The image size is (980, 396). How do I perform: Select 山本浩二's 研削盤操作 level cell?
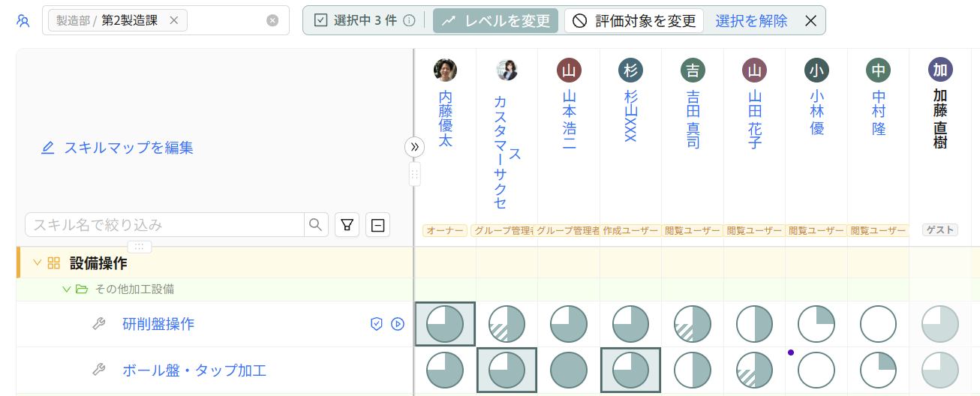[x=569, y=324]
